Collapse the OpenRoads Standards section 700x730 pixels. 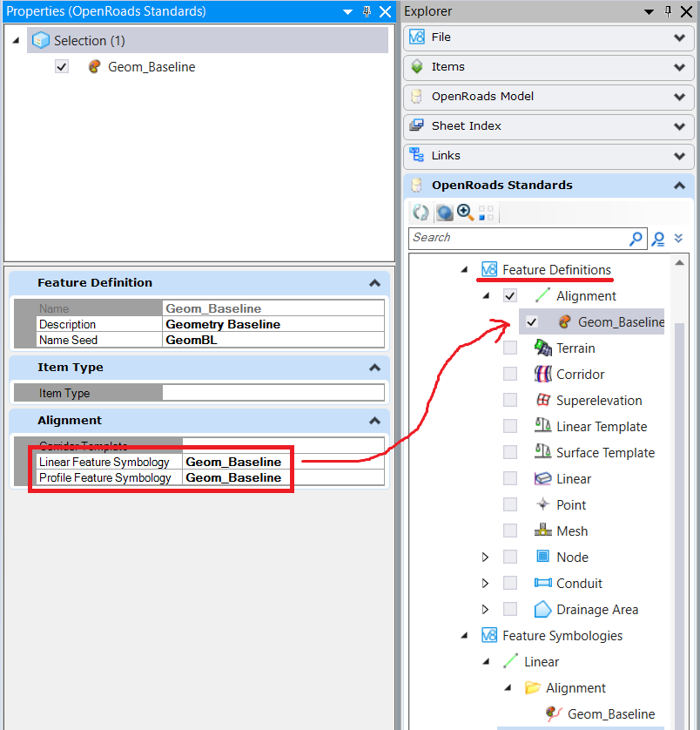(679, 186)
